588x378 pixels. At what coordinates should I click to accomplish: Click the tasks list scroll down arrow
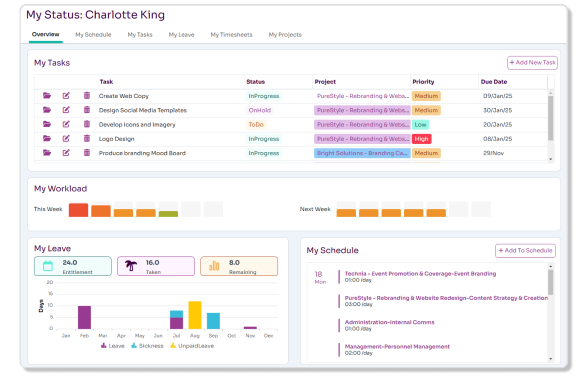[550, 159]
